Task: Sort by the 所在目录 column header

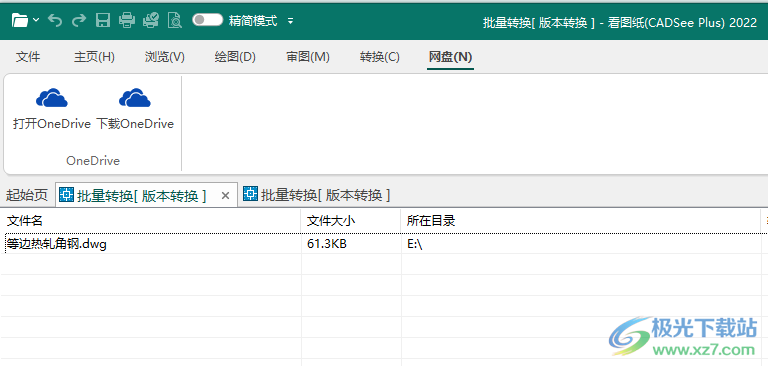Action: pyautogui.click(x=580, y=220)
